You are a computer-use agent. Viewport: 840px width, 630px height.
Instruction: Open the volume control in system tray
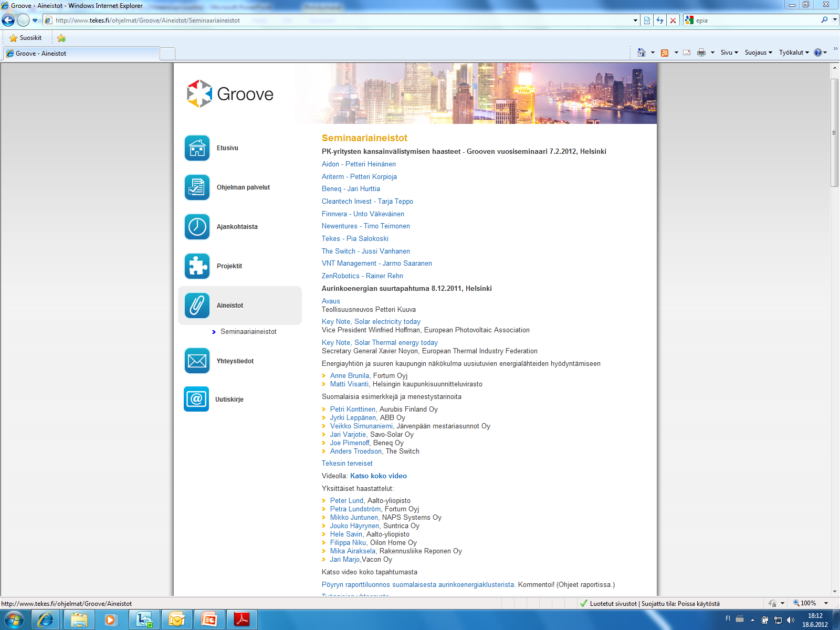click(x=791, y=620)
